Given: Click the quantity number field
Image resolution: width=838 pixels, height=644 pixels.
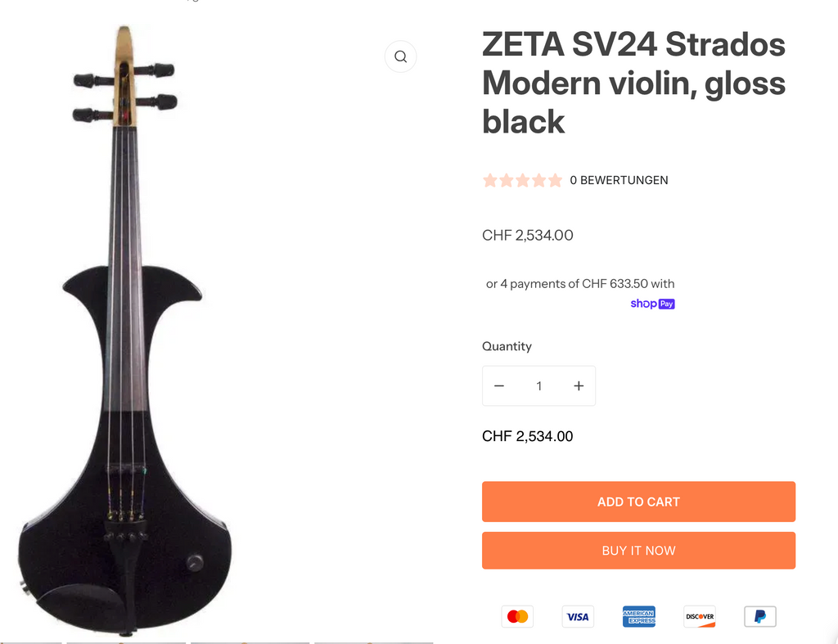Looking at the screenshot, I should coord(538,386).
